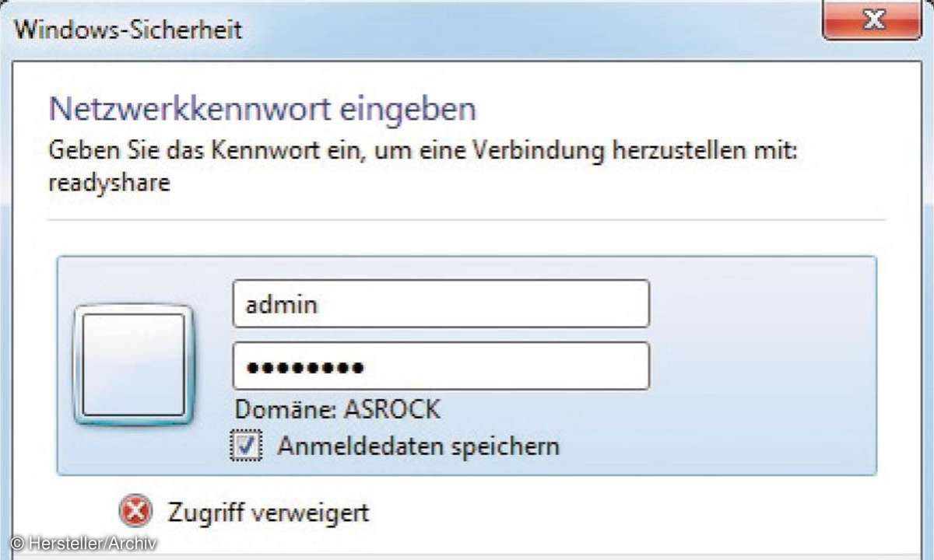This screenshot has height=560, width=934.
Task: Click the blank user account picture
Action: [x=133, y=365]
